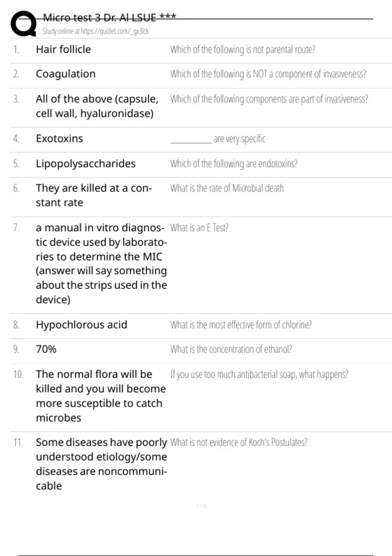Click the 'All of the above' answer
The height and width of the screenshot is (556, 392).
point(97,106)
